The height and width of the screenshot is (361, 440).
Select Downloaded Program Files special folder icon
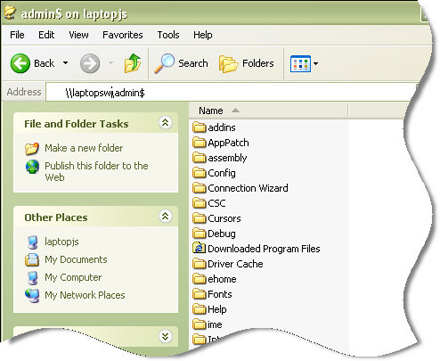[199, 248]
